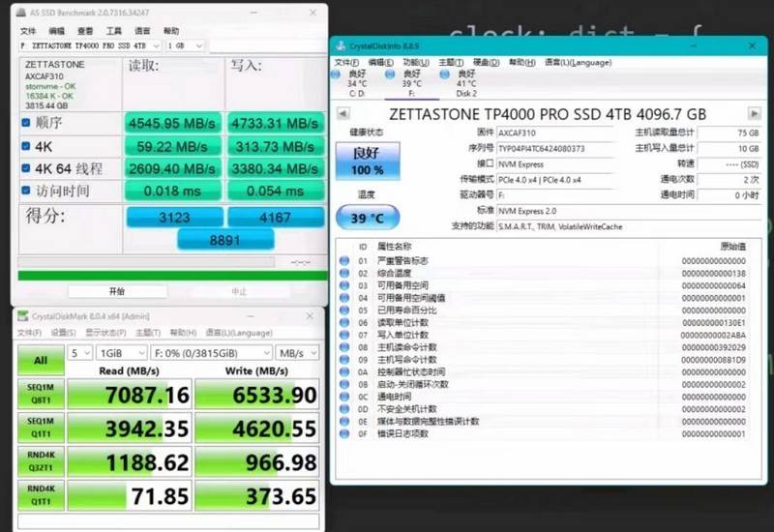774x532 pixels.
Task: Open the 1GiB test size dropdown
Action: point(122,353)
